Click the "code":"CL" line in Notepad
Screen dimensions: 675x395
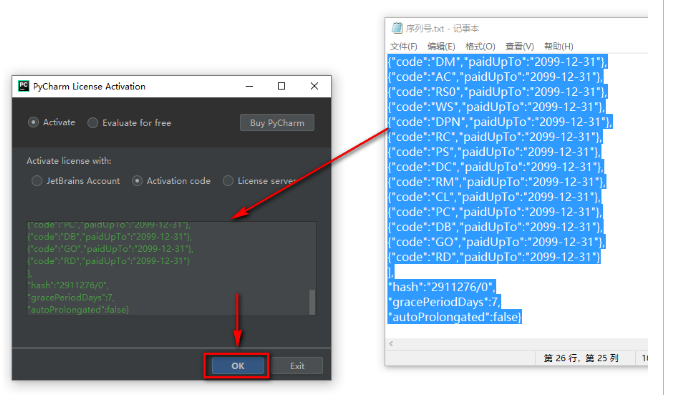(494, 197)
